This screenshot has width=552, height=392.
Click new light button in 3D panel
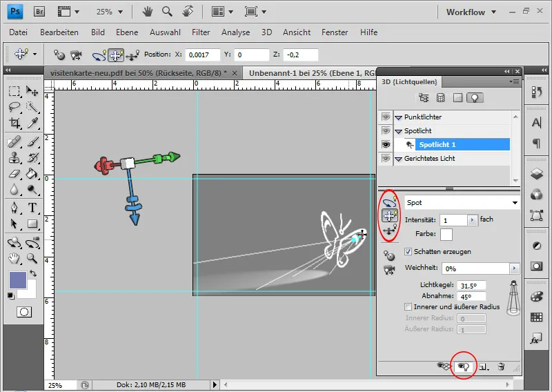(x=483, y=367)
